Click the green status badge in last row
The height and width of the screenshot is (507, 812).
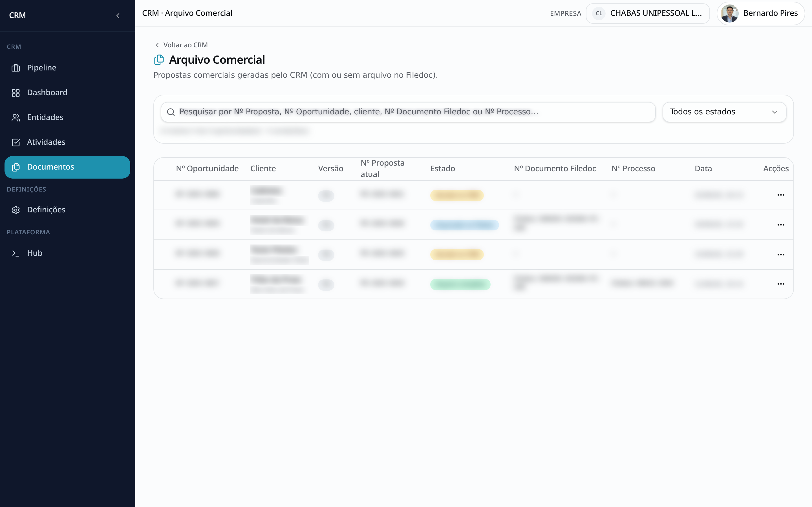click(x=460, y=284)
